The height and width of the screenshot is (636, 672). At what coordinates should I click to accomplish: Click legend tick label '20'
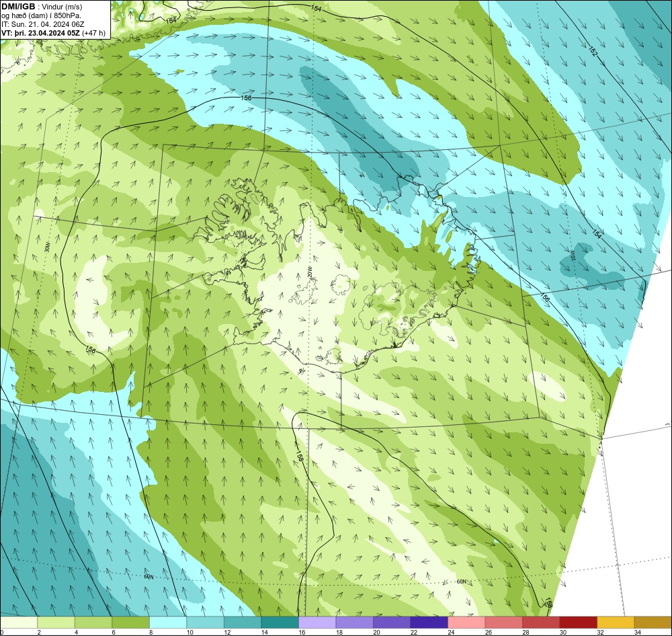[376, 632]
